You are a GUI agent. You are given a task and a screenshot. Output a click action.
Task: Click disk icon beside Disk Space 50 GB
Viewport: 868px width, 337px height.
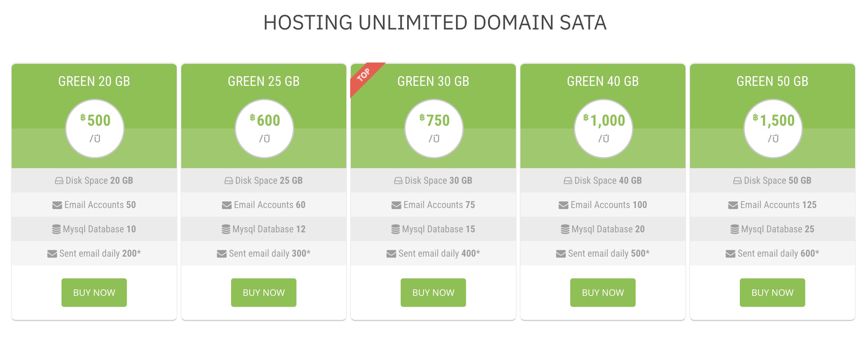[x=737, y=181]
